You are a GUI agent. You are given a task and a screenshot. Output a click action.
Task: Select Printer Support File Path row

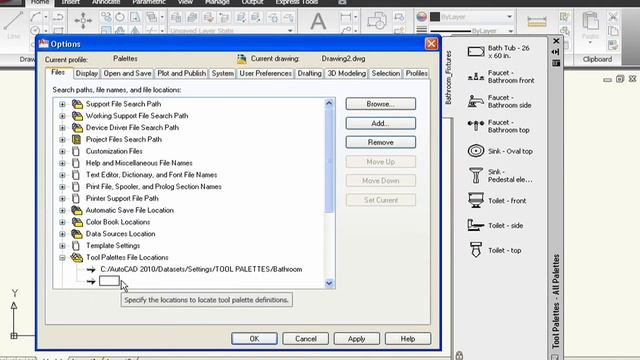122,198
